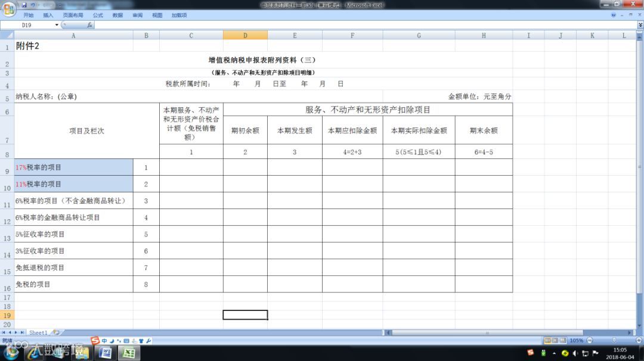Select row 9 header
The width and height of the screenshot is (644, 361).
point(7,168)
